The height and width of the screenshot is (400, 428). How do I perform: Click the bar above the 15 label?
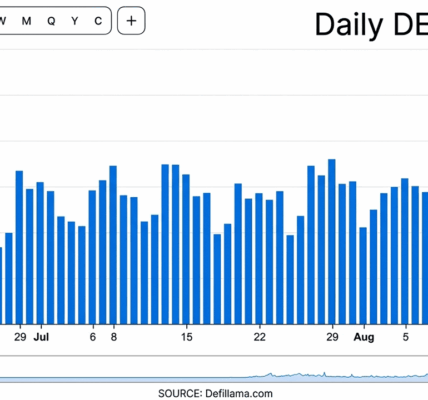tap(186, 250)
